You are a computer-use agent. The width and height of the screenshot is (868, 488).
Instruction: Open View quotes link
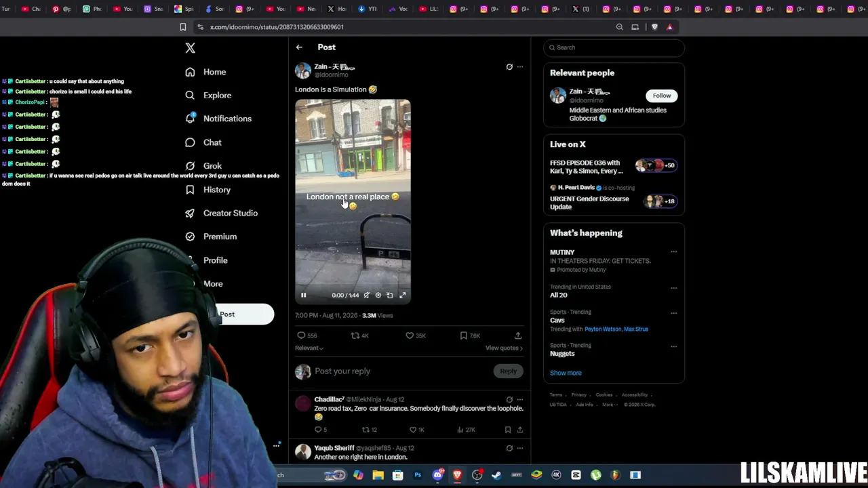(504, 348)
